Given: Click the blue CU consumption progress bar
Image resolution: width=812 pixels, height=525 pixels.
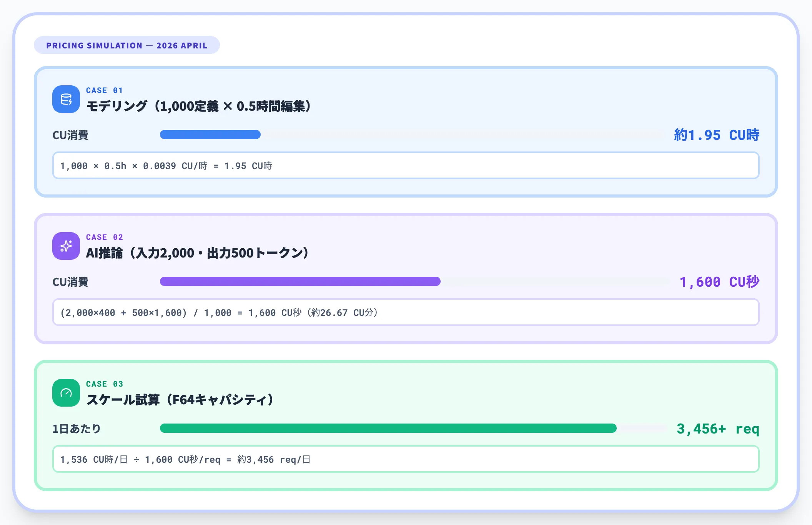Looking at the screenshot, I should [210, 135].
